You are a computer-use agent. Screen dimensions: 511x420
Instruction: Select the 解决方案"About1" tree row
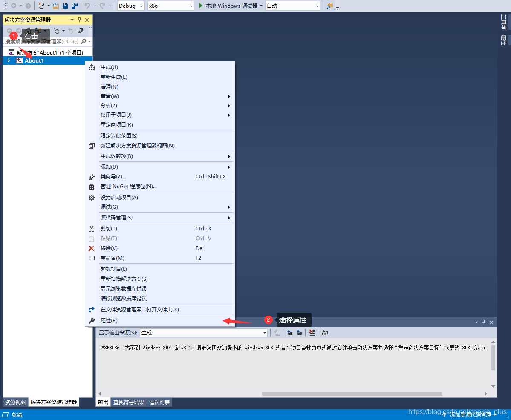(x=48, y=52)
